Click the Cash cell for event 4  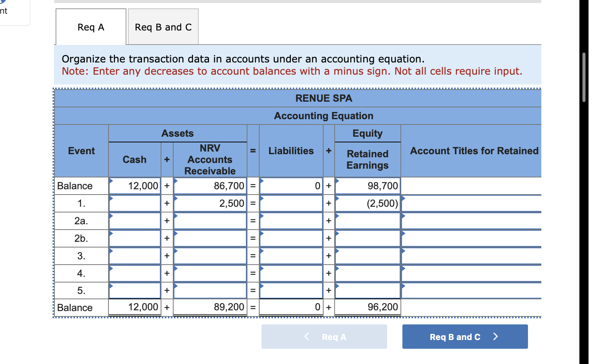(135, 273)
